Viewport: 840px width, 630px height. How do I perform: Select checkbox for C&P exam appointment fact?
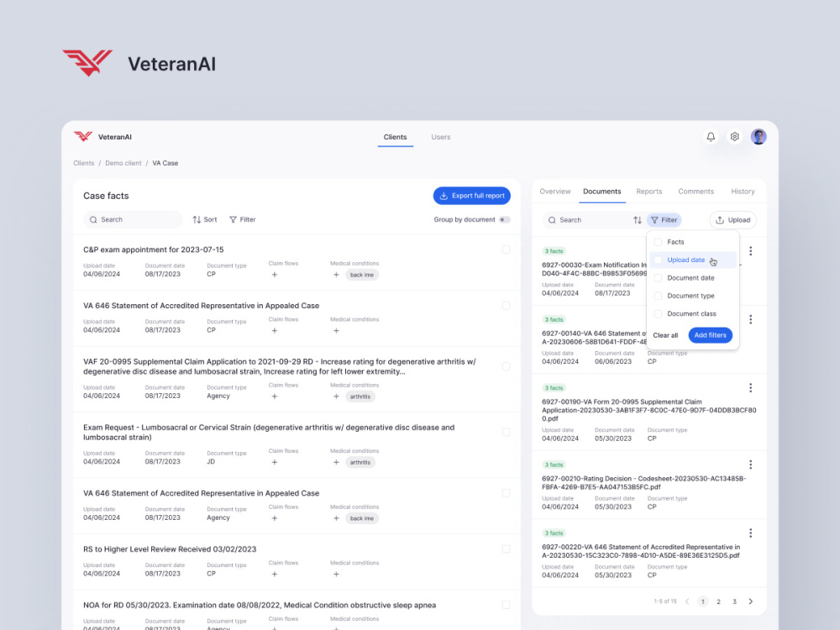click(506, 249)
